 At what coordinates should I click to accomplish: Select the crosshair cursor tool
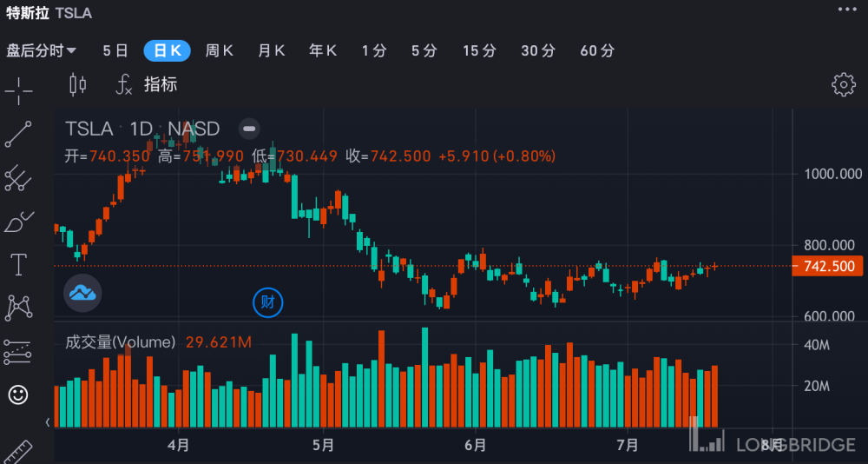(x=18, y=89)
